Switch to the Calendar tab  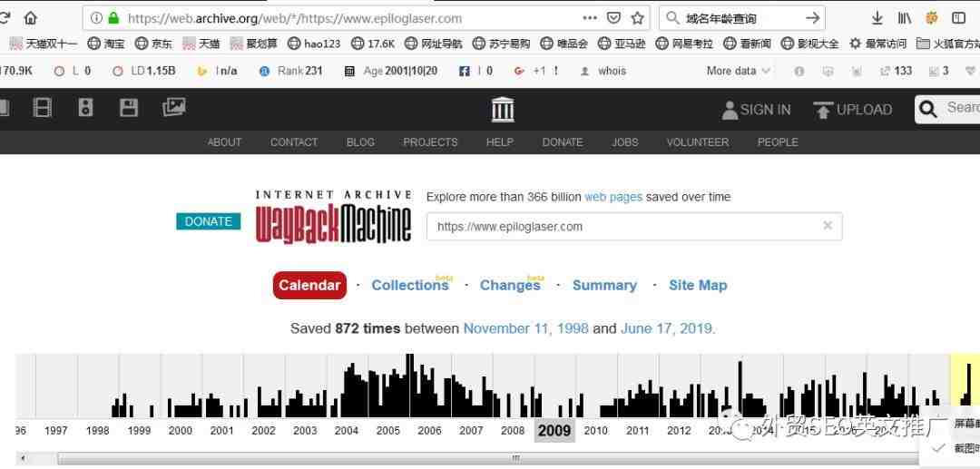(309, 285)
